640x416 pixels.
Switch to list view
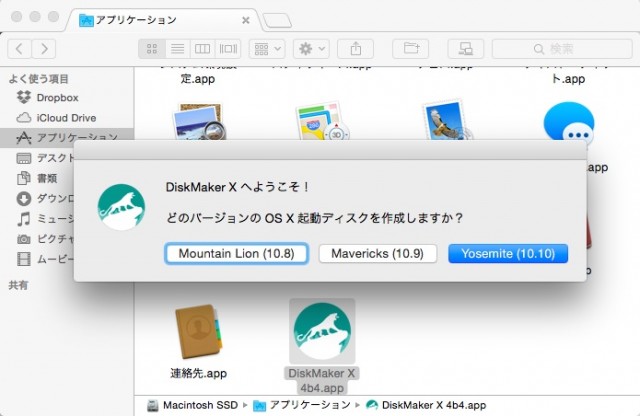(177, 49)
